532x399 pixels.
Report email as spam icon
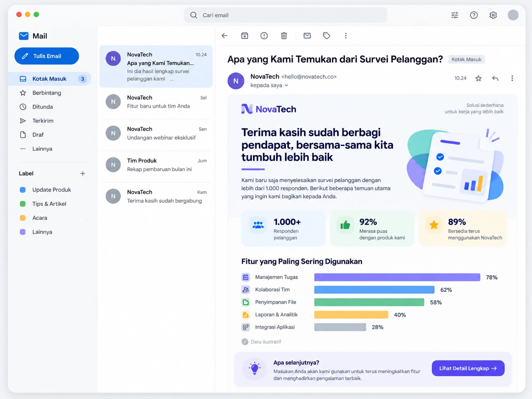(x=264, y=36)
